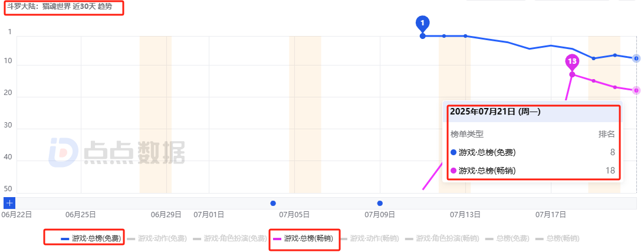Screen dimensions: 644x252
Task: Toggle the 游戏·总榜(畅销) legend series
Action: click(303, 238)
